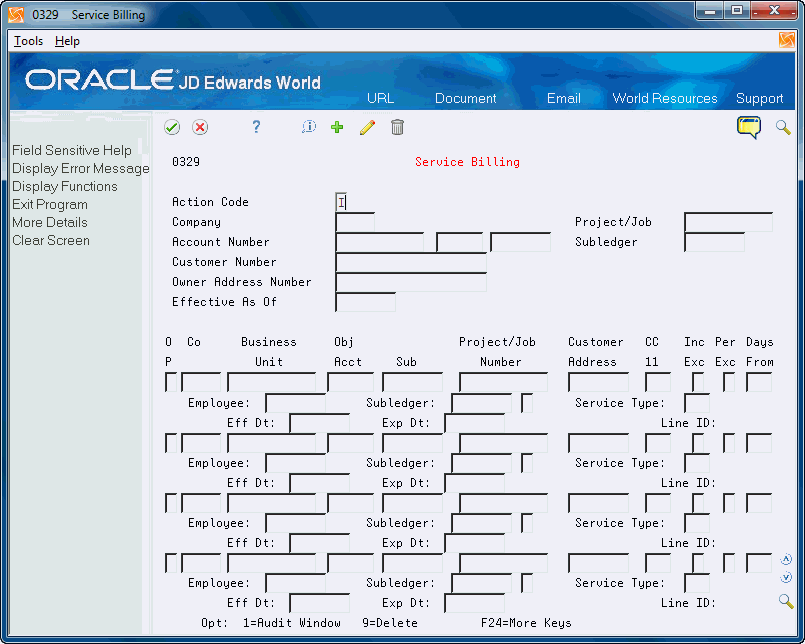Click the scroll up arrow icon
Viewport: 805px width, 644px height.
coord(786,559)
